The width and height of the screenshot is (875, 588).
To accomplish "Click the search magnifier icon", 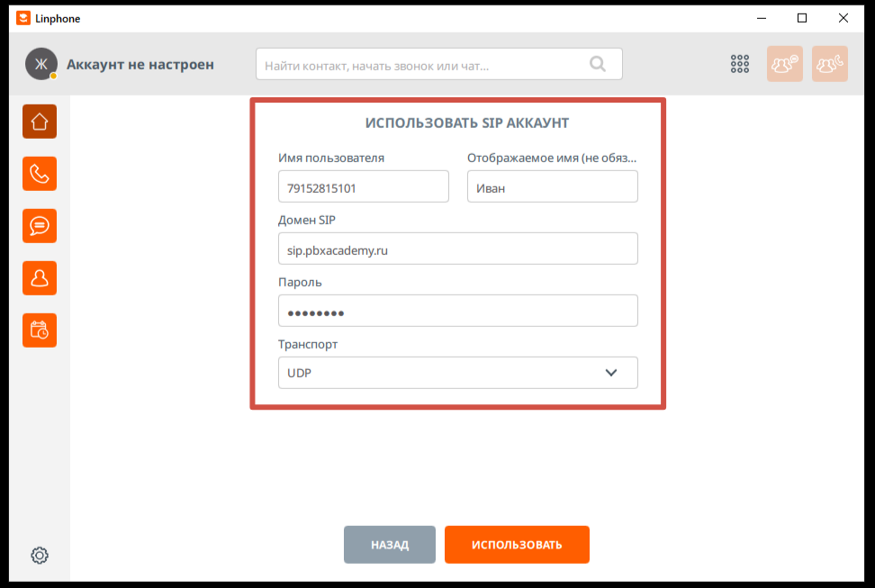I will tap(598, 64).
